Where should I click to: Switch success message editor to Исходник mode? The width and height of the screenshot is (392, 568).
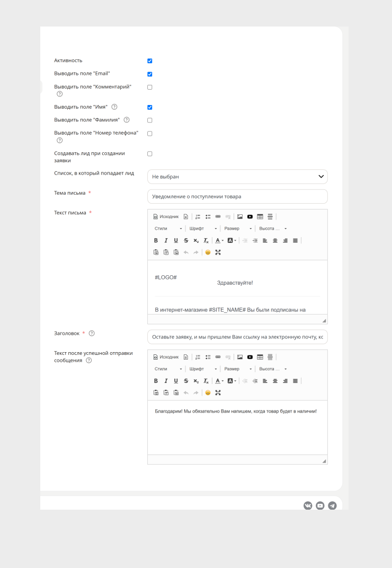click(x=166, y=357)
